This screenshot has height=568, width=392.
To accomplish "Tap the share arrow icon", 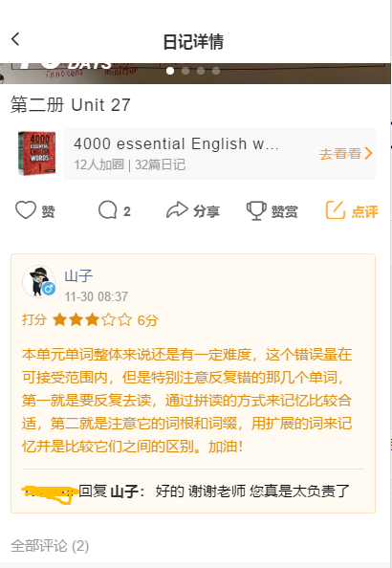I will pyautogui.click(x=177, y=210).
